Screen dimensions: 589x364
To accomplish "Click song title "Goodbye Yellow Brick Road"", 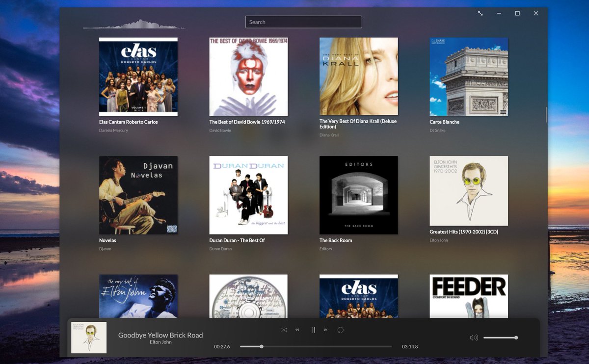I will 161,335.
